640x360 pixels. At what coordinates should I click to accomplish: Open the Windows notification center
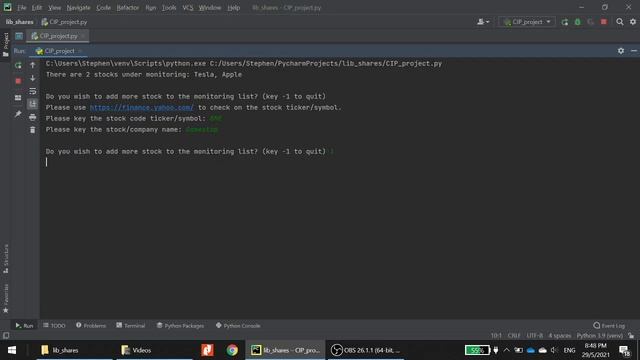(624, 350)
